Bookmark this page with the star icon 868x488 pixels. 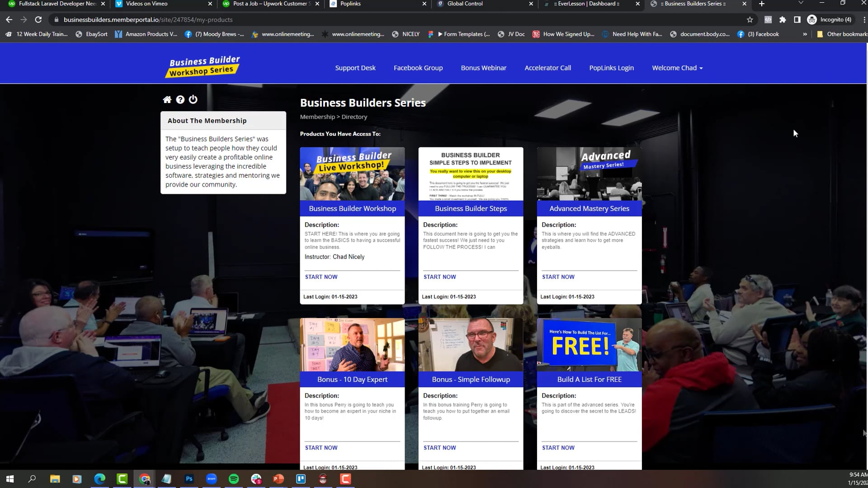pyautogui.click(x=750, y=19)
